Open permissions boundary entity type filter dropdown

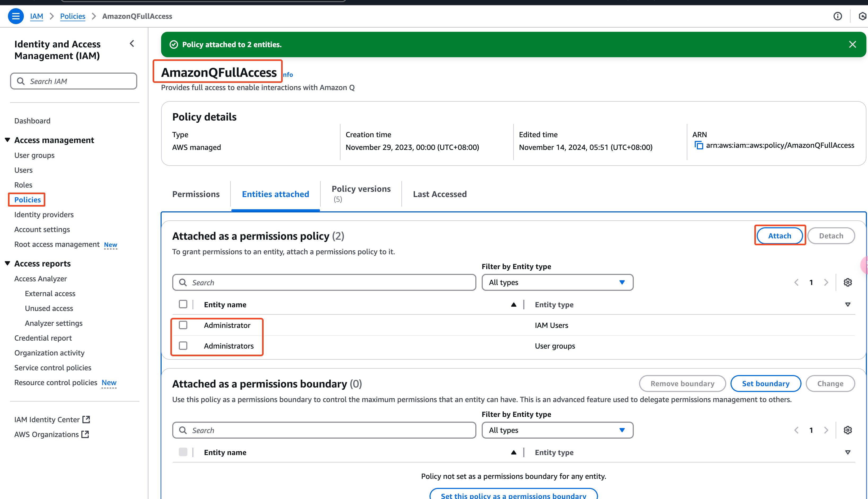pyautogui.click(x=557, y=430)
